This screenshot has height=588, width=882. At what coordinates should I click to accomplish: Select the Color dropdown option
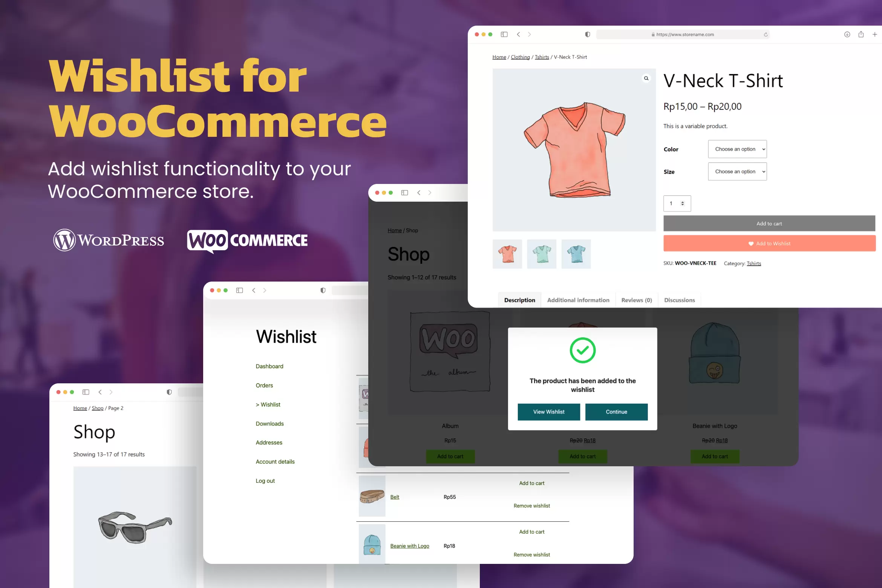click(x=736, y=149)
